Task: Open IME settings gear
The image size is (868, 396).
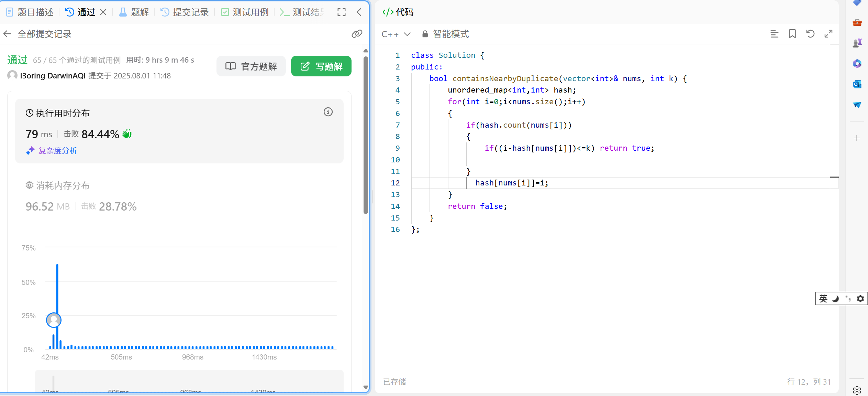Action: (860, 299)
